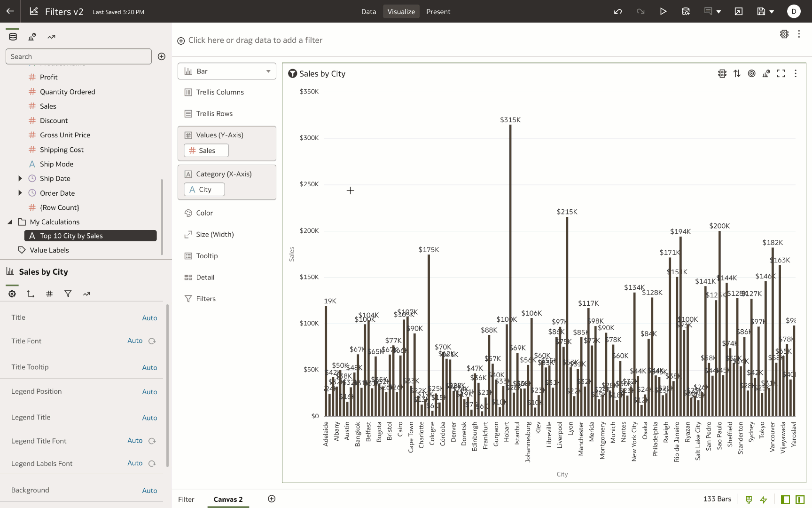Switch to the Present tab
Viewport: 812px width, 508px height.
point(438,12)
